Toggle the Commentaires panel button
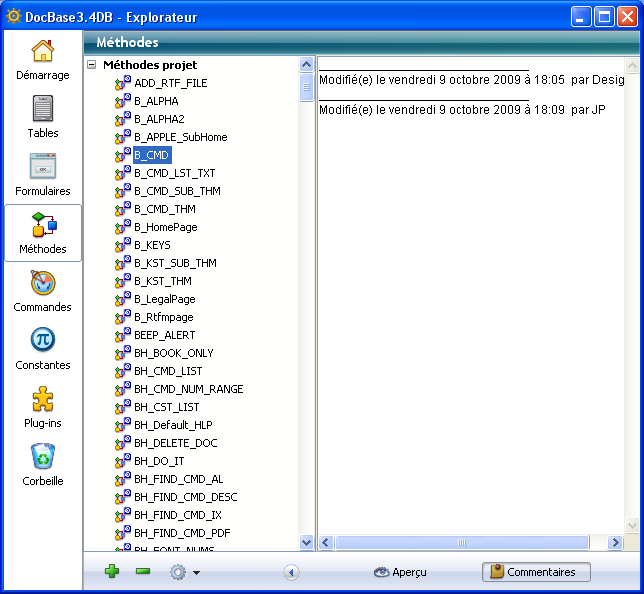Image resolution: width=644 pixels, height=594 pixels. tap(536, 572)
